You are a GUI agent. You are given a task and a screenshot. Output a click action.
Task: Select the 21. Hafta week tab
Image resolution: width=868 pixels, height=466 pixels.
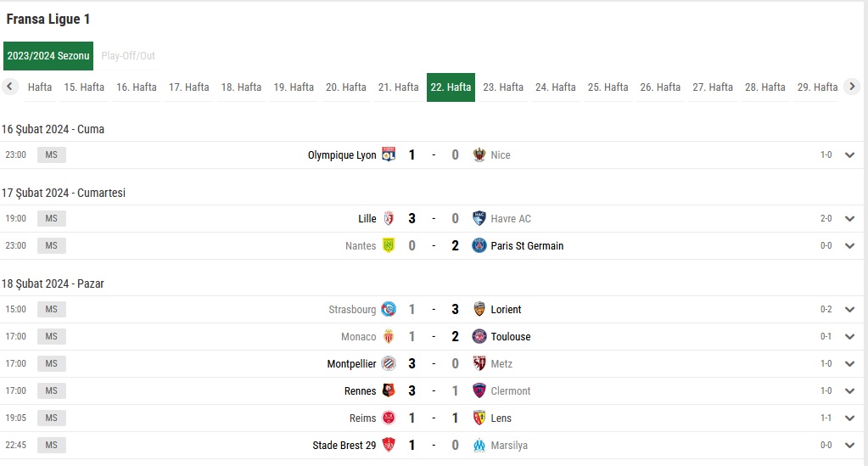pyautogui.click(x=398, y=87)
